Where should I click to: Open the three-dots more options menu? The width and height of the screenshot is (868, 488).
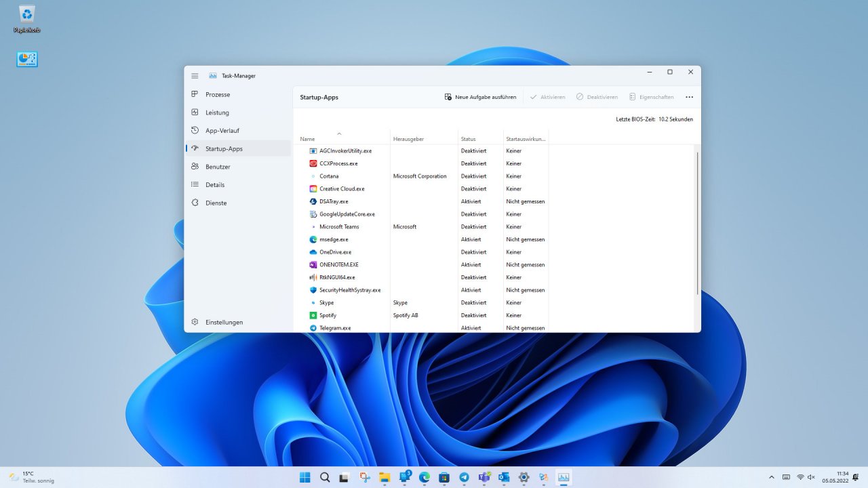coord(689,97)
